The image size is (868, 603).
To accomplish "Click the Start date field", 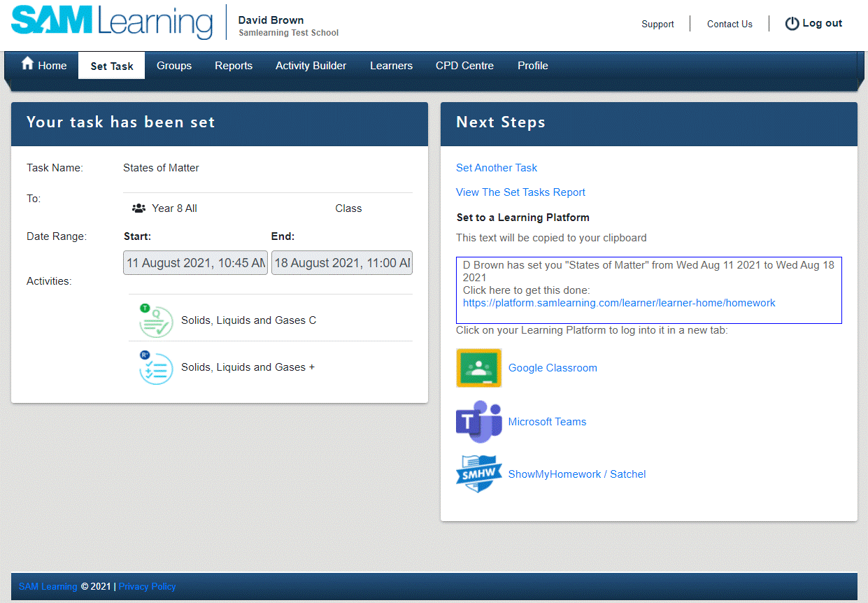I will [196, 263].
